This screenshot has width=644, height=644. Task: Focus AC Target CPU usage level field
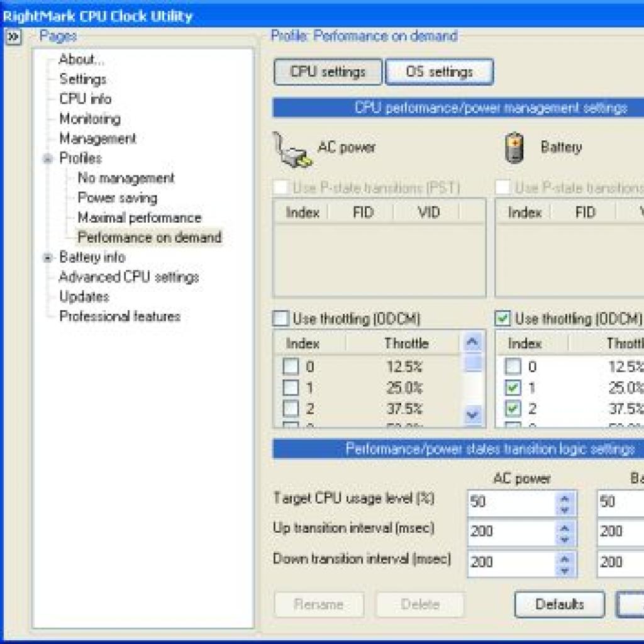point(512,502)
